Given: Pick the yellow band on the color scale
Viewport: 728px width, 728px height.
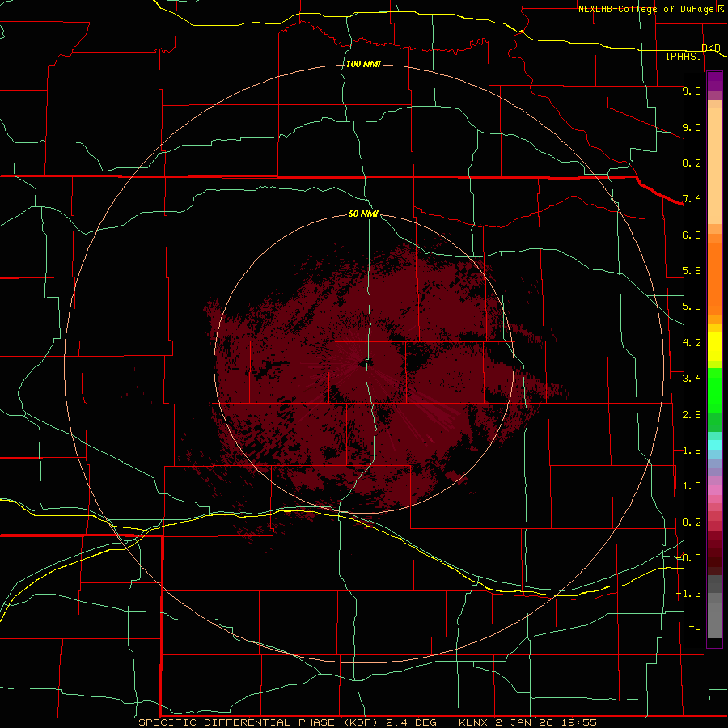Looking at the screenshot, I should [x=714, y=346].
